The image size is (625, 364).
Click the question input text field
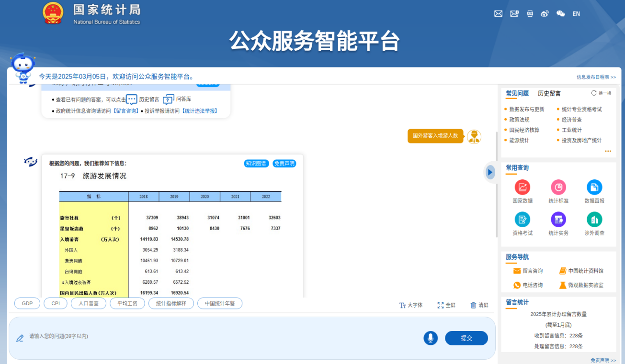[216, 337]
